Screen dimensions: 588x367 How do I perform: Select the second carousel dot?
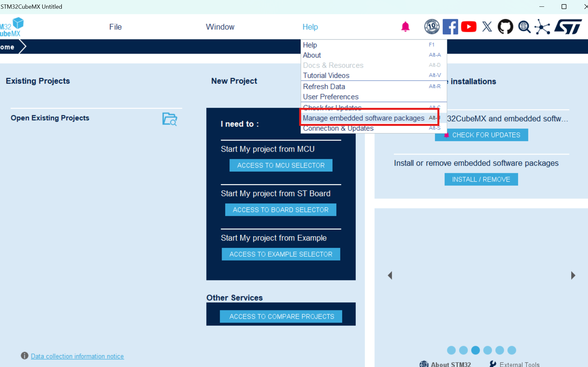pyautogui.click(x=463, y=350)
